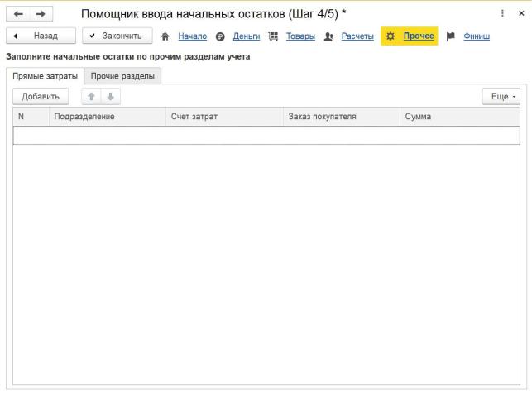Open the Деньги step link

[x=247, y=36]
